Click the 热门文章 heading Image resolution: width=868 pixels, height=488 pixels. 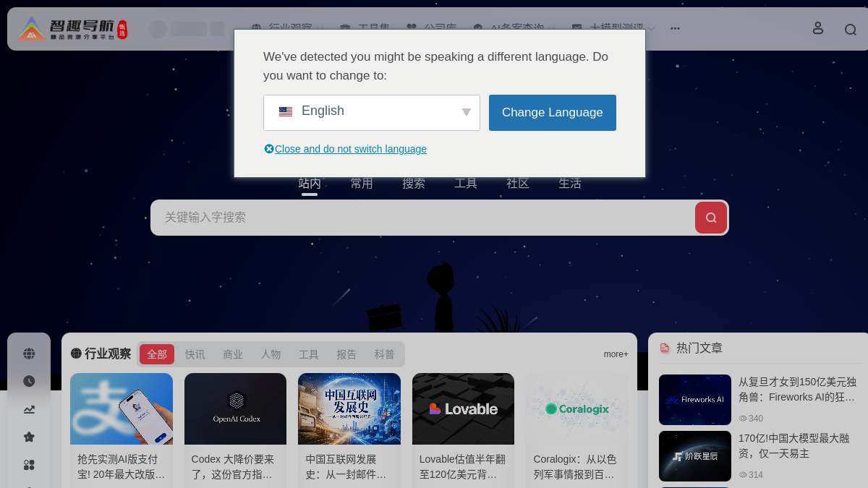point(699,348)
